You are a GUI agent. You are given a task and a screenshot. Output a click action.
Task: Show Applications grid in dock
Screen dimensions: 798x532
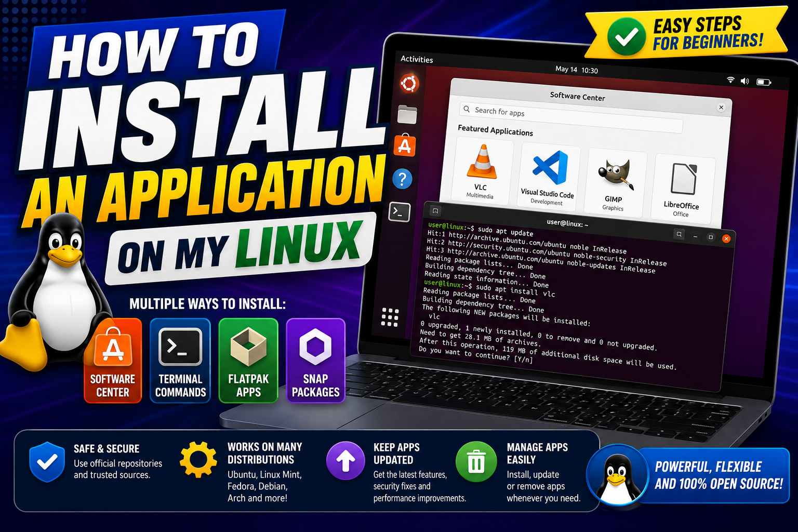(x=390, y=317)
